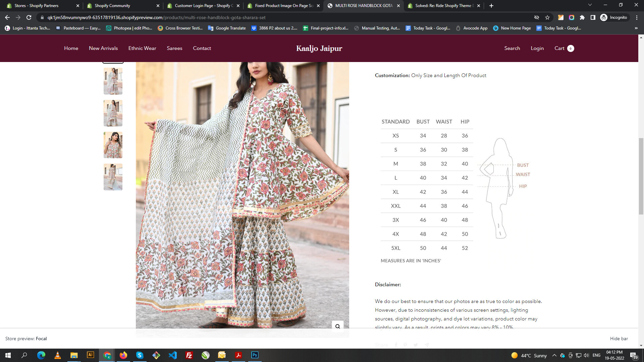Reload the current page
644x362 pixels.
click(29, 17)
